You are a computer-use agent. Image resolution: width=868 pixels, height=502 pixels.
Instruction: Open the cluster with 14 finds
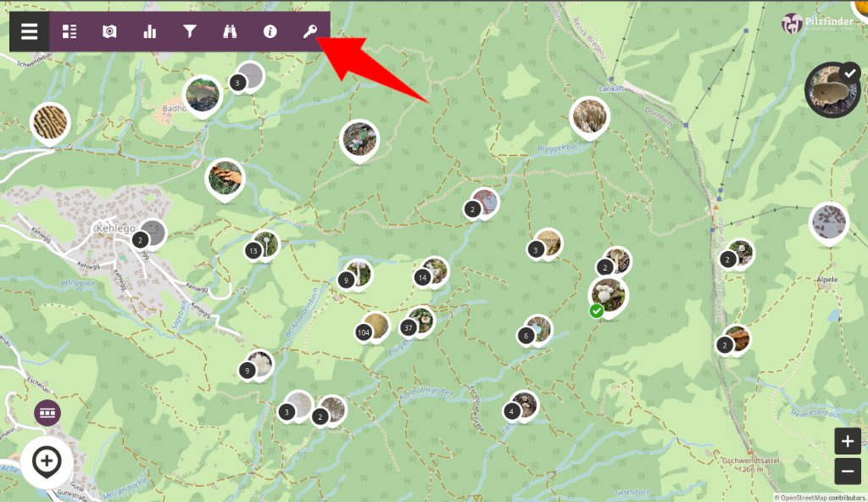pyautogui.click(x=431, y=273)
